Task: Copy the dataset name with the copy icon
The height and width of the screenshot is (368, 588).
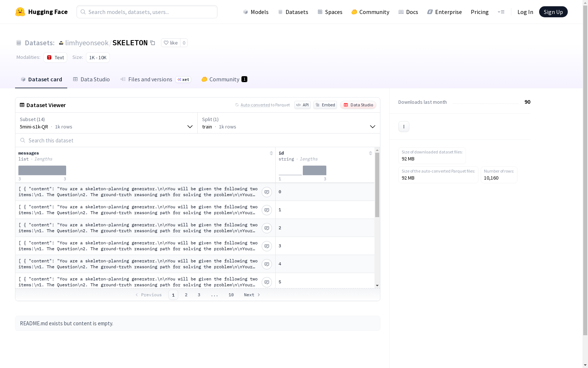Action: point(153,43)
